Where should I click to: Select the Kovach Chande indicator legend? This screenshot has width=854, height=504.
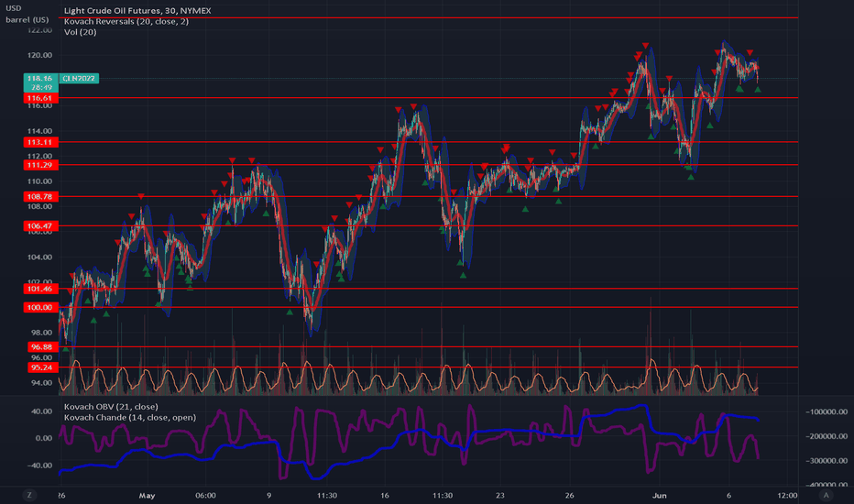pyautogui.click(x=129, y=417)
